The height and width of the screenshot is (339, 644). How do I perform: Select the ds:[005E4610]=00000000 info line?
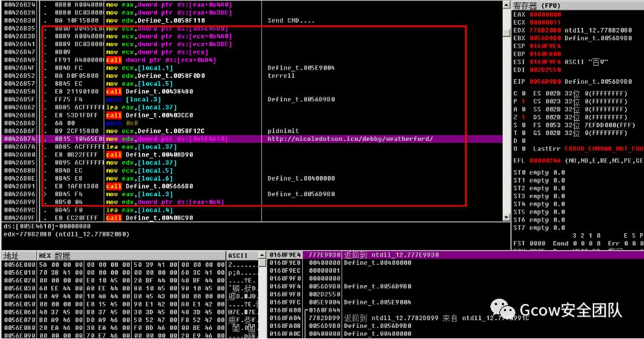[x=47, y=226]
